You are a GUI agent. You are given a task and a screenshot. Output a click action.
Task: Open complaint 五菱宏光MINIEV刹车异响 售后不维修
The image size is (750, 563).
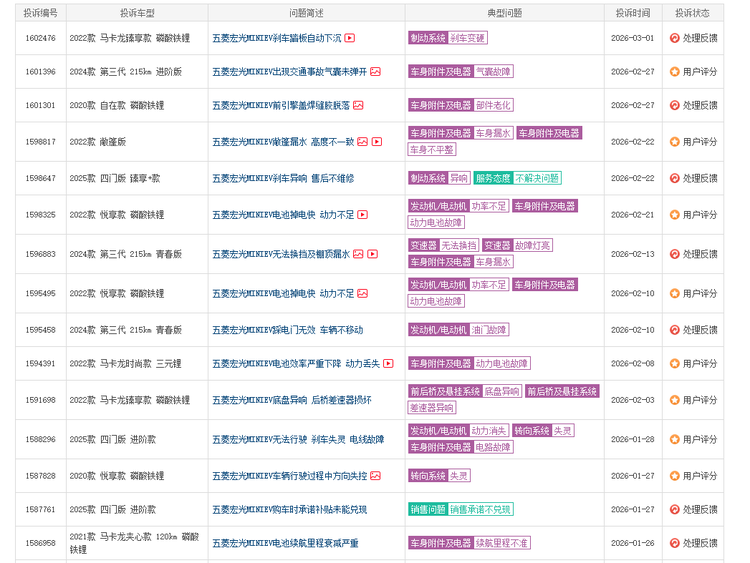click(x=283, y=178)
